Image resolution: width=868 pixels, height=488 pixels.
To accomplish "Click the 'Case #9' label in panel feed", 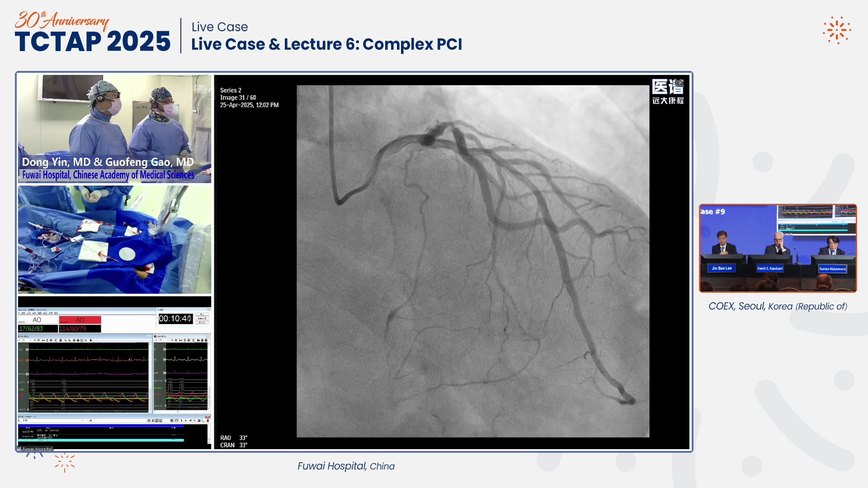I will click(x=712, y=211).
